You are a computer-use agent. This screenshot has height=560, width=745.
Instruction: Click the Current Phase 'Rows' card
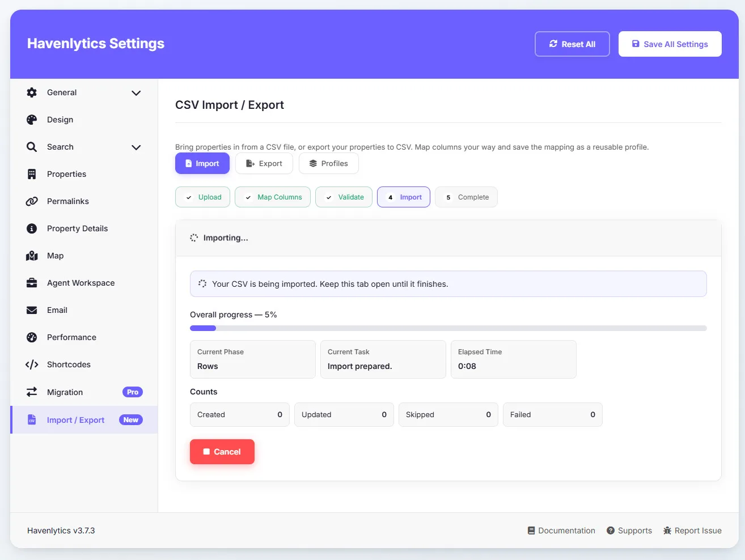(253, 359)
